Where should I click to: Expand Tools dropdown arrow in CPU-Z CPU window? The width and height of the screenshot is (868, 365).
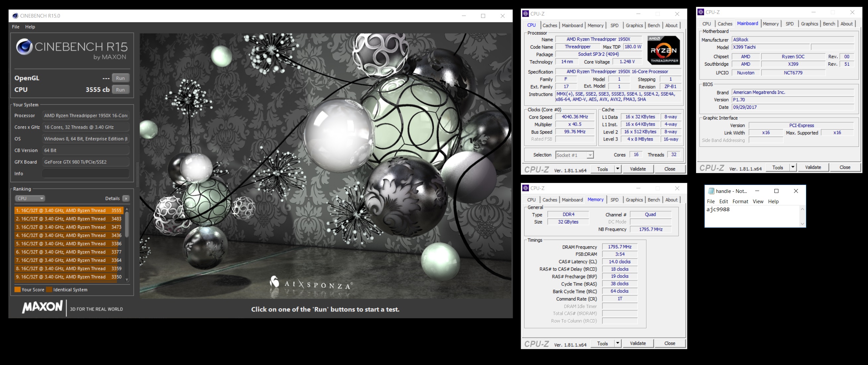617,169
